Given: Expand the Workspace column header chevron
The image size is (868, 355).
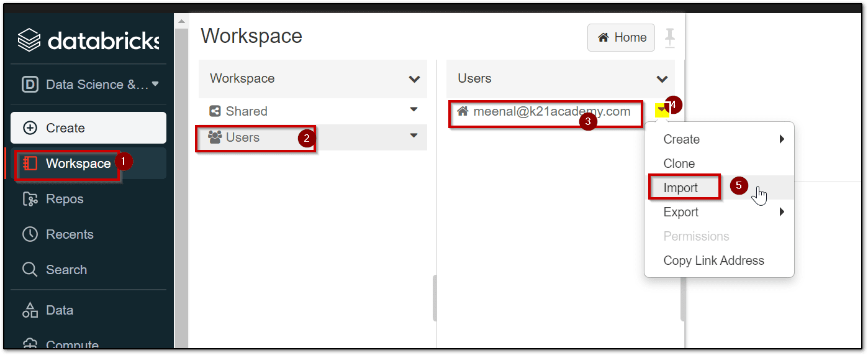Looking at the screenshot, I should (x=414, y=79).
